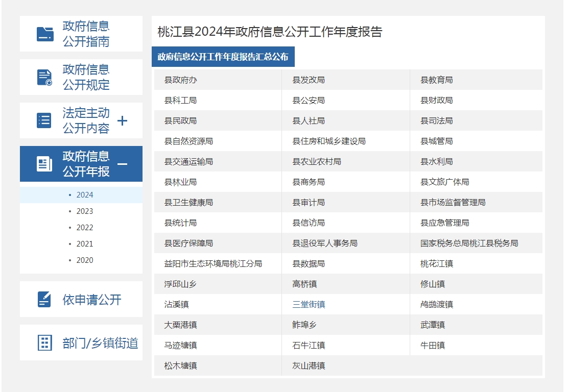Open 国家税务总局桃江县税务局 report
This screenshot has width=567, height=392.
click(469, 243)
